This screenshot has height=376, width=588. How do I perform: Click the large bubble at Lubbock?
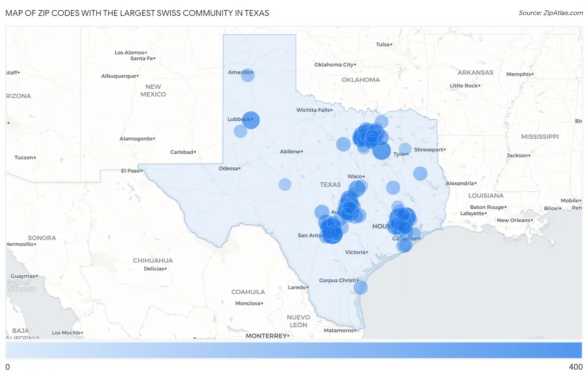251,120
